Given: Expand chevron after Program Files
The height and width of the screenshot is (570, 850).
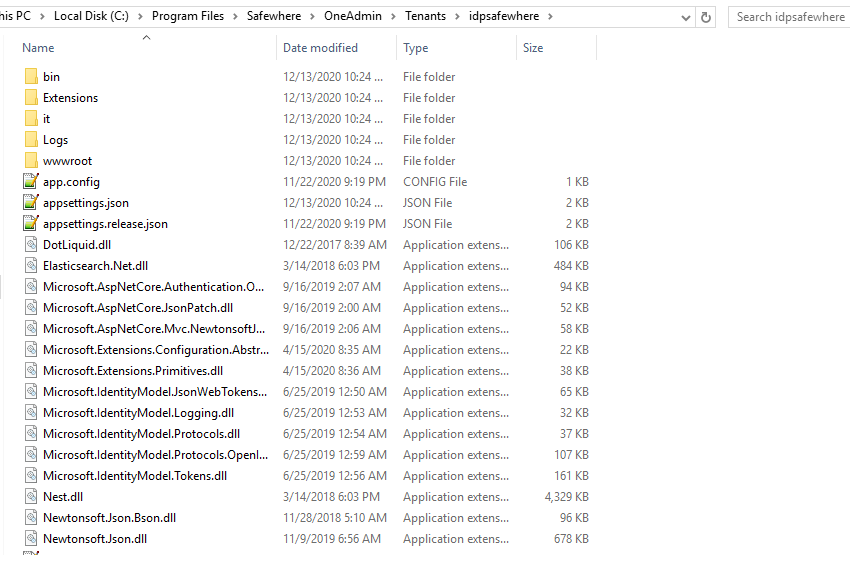Looking at the screenshot, I should (x=235, y=17).
